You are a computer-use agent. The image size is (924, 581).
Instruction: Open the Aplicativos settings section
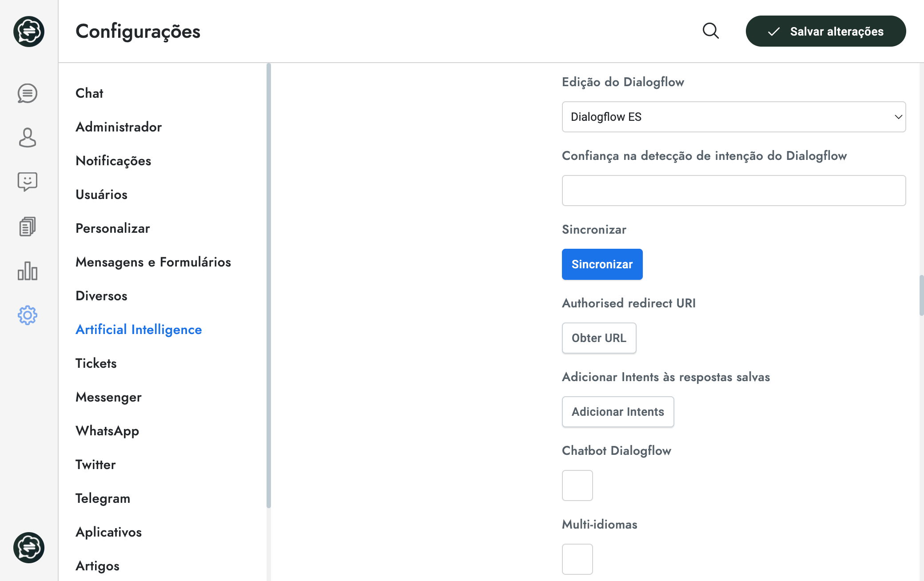pos(108,532)
